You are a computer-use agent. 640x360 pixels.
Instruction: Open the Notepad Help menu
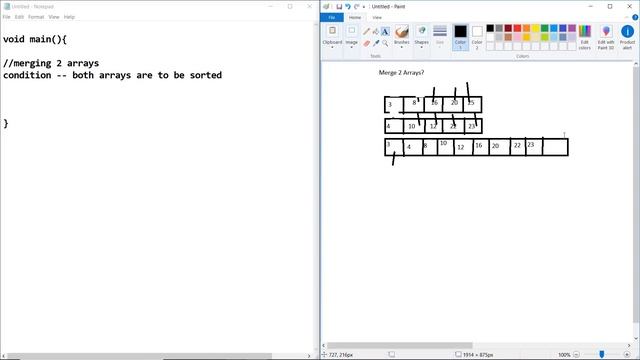click(x=69, y=17)
